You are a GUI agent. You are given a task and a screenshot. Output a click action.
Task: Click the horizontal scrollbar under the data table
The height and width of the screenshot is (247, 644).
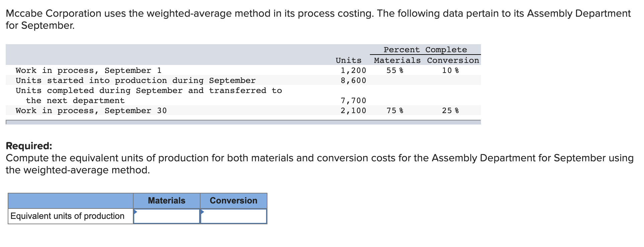click(x=243, y=122)
